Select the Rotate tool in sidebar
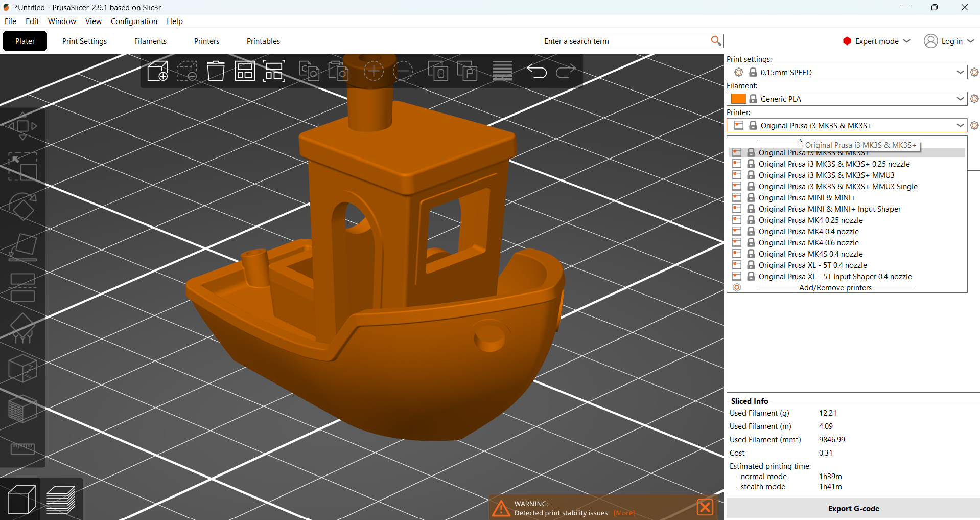Image resolution: width=980 pixels, height=520 pixels. click(x=22, y=207)
